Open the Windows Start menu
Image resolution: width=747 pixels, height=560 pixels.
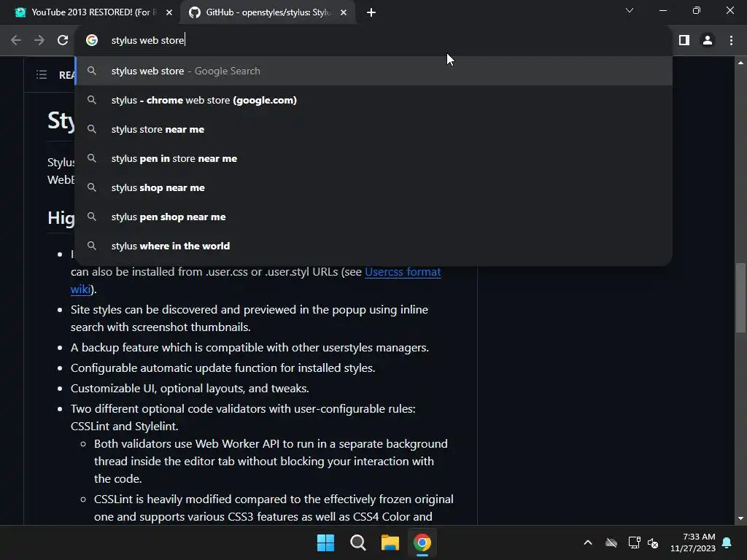(x=326, y=542)
